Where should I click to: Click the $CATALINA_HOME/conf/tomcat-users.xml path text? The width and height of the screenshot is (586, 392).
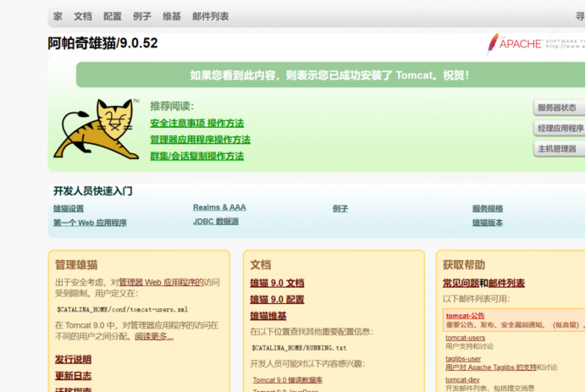pos(122,309)
